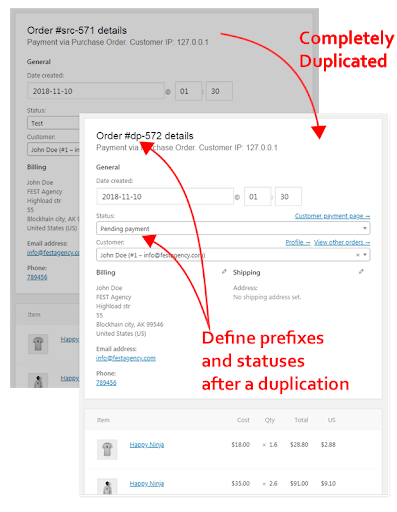Follow the View other orders link
Image resolution: width=397 pixels, height=512 pixels.
pos(342,242)
